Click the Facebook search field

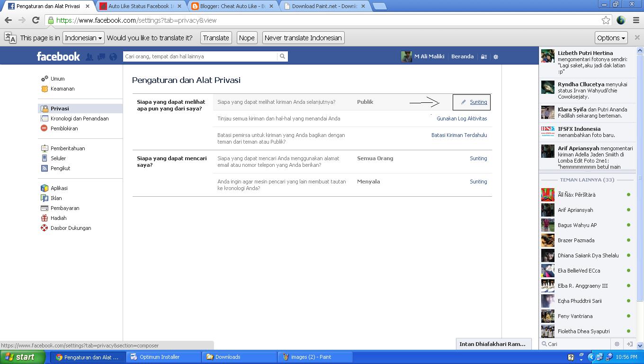[200, 56]
